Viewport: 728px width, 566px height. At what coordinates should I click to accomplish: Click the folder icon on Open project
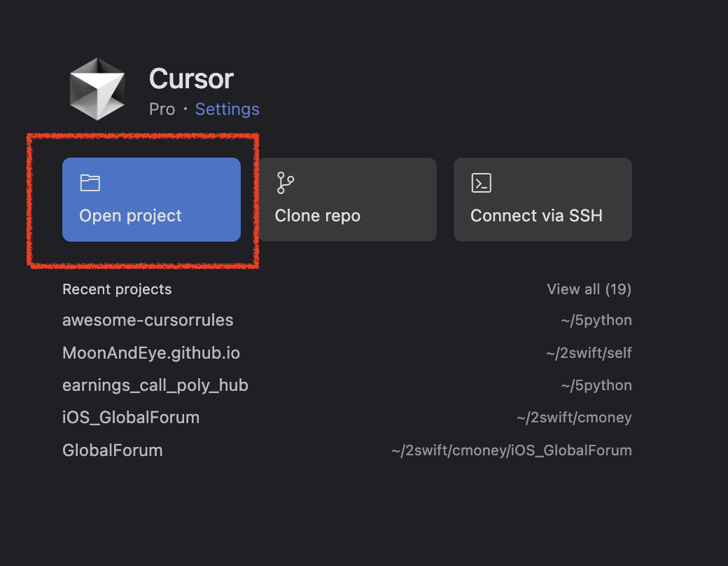click(x=90, y=183)
